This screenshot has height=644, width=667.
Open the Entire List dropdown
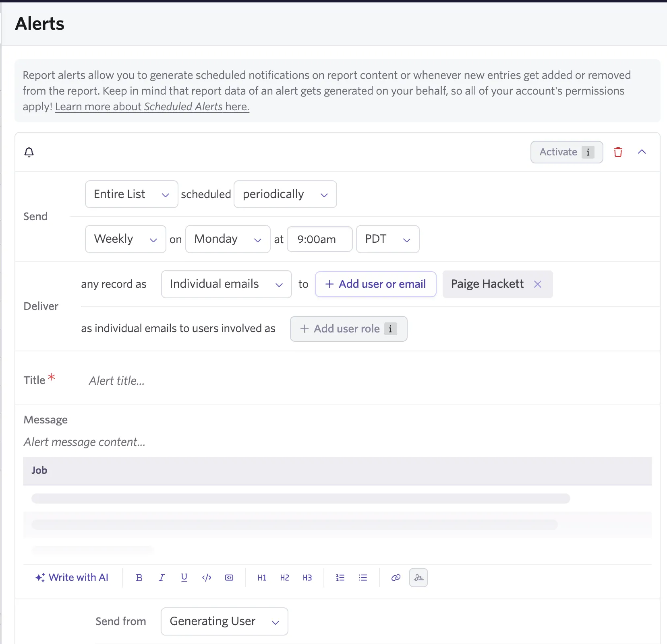pyautogui.click(x=132, y=194)
